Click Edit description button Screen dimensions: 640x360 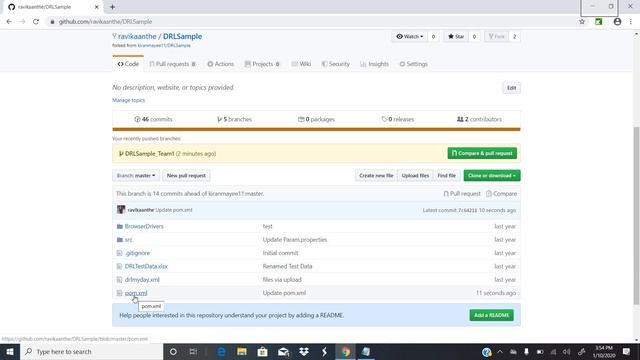[511, 88]
